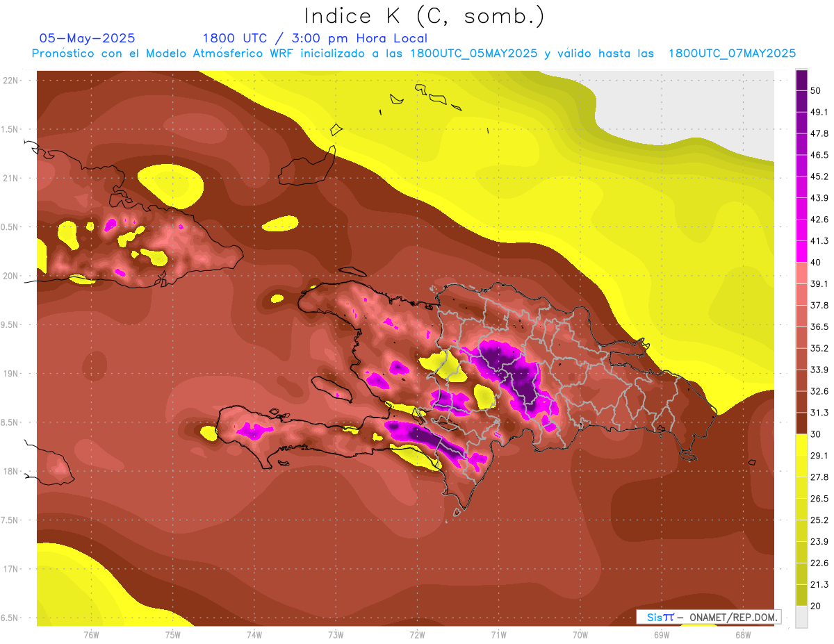
Task: Click the '75W' longitude axis label
Action: point(172,635)
